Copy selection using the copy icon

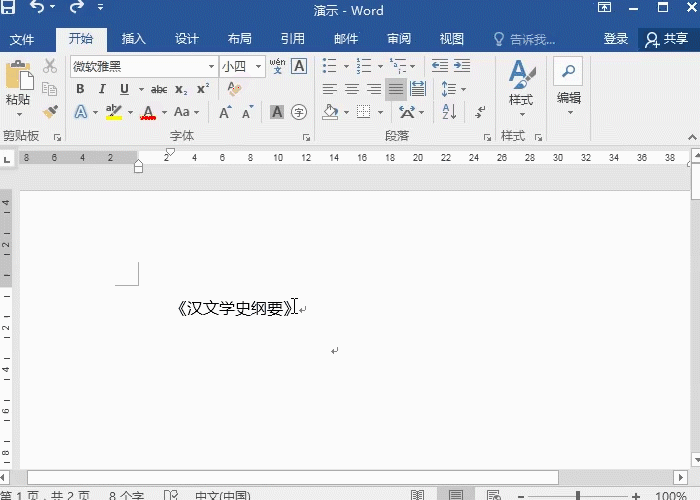[x=50, y=89]
